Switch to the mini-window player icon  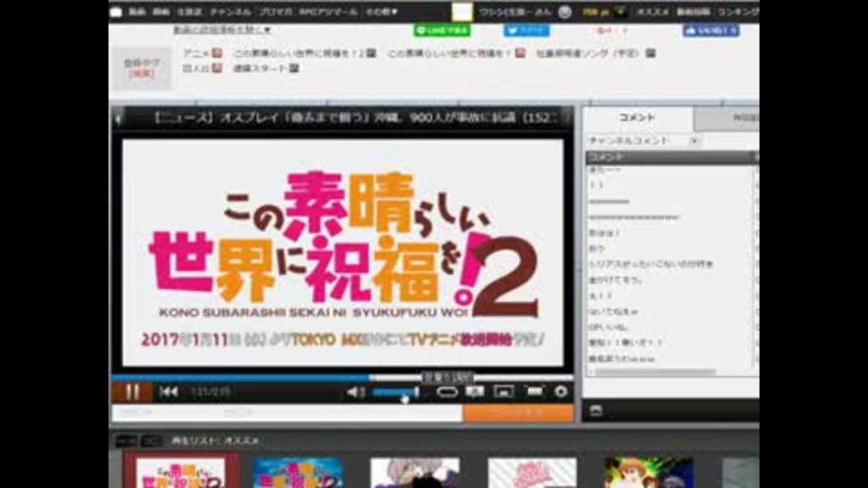click(x=504, y=391)
